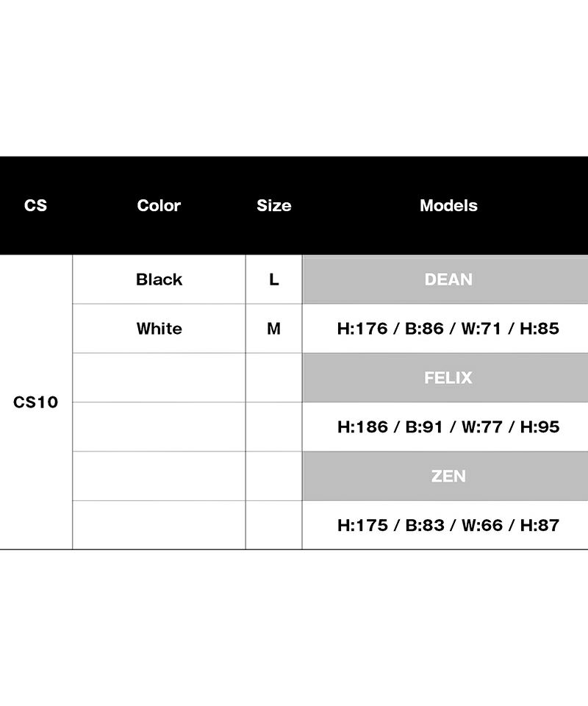The image size is (588, 706).
Task: Click the CS10 row label
Action: (35, 402)
